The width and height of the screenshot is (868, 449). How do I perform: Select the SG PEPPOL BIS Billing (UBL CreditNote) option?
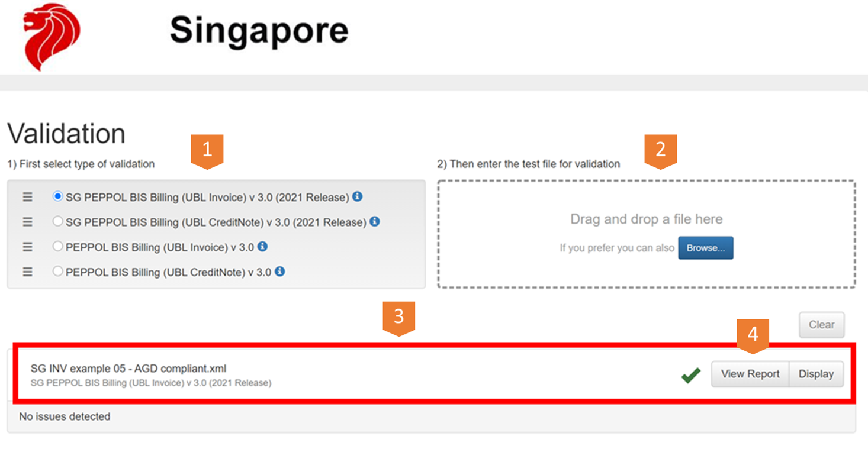tap(57, 222)
